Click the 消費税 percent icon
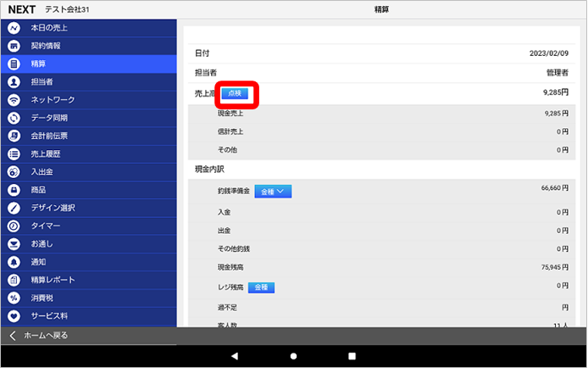Screen dimensions: 588x368 [x=14, y=298]
